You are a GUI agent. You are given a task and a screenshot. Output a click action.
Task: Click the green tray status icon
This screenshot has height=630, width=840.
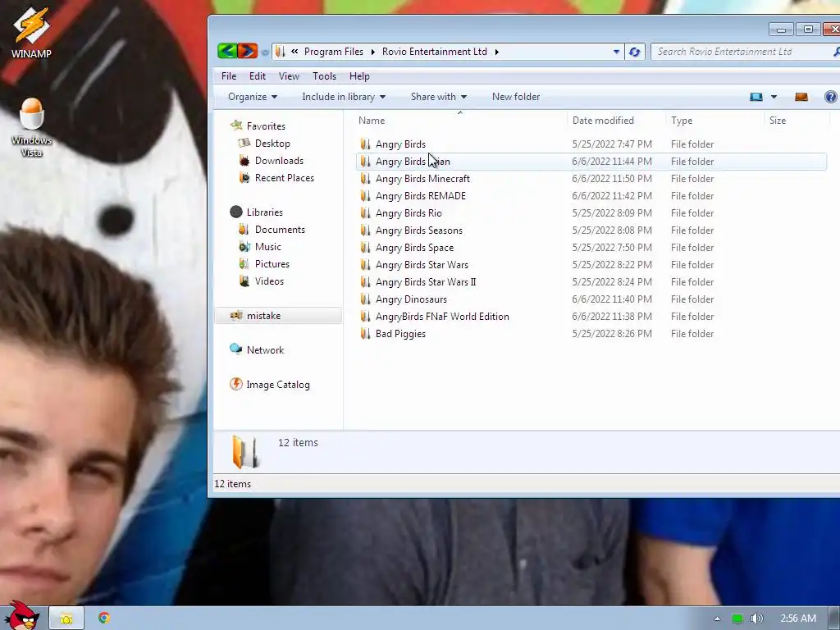click(737, 619)
